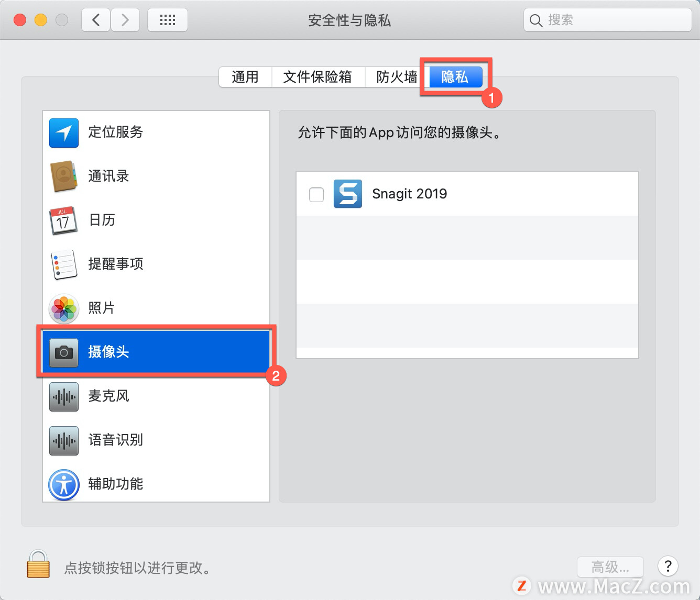The image size is (700, 600).
Task: Click the Reminders list icon
Action: pos(64,264)
